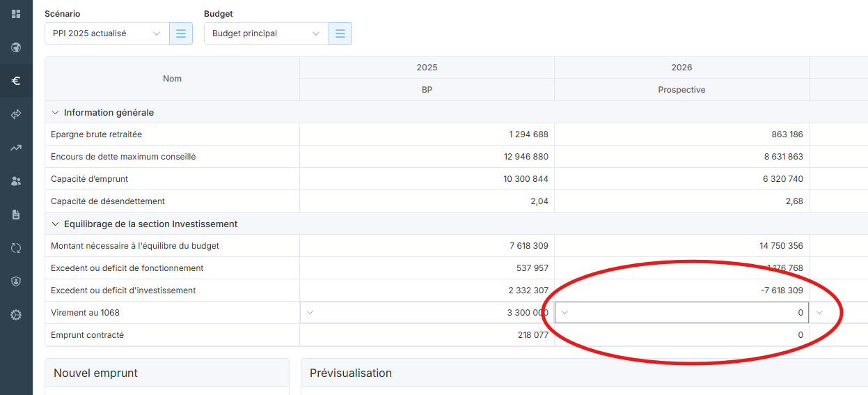Viewport: 868px width, 395px height.
Task: Click the 2025 Virement au 1068 value 3 300 000
Action: click(527, 313)
